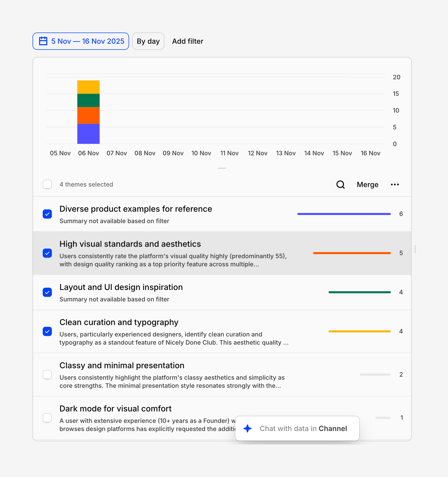This screenshot has height=477, width=448.
Task: Open Layout and UI design inspiration theme
Action: point(121,287)
